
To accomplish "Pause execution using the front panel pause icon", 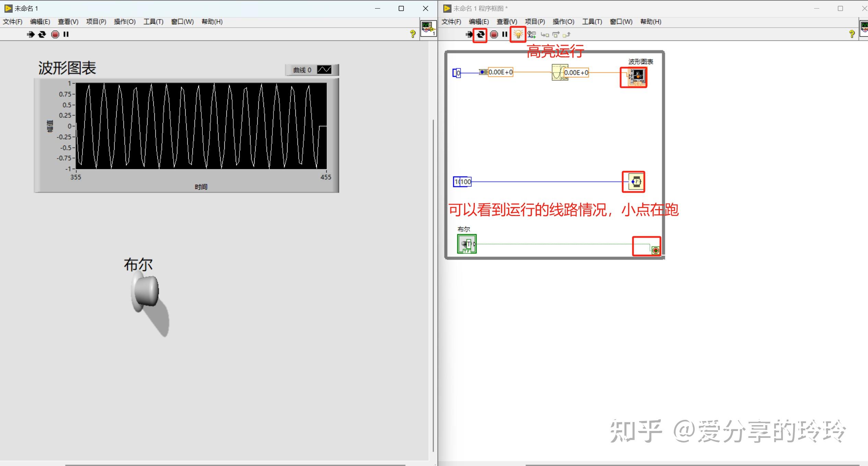I will (66, 34).
